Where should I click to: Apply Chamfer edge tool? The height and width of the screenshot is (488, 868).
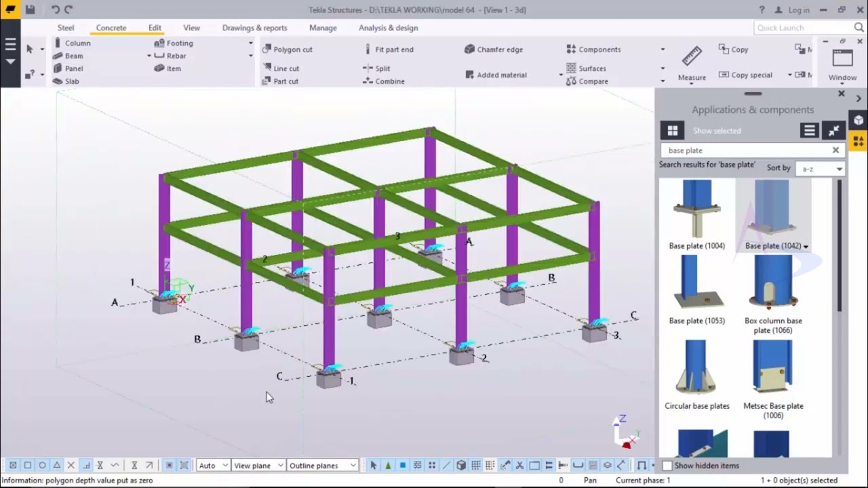click(x=494, y=49)
